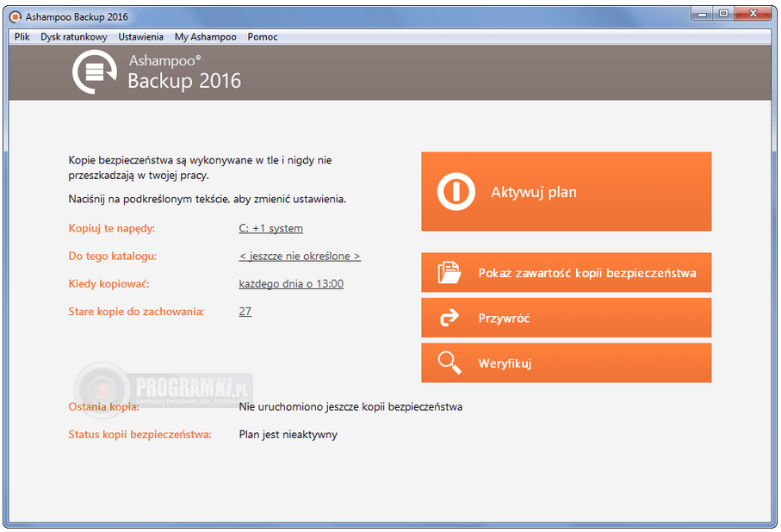Click the power icon on Aktywuj plan
Viewport: 781px width, 532px height.
(456, 192)
